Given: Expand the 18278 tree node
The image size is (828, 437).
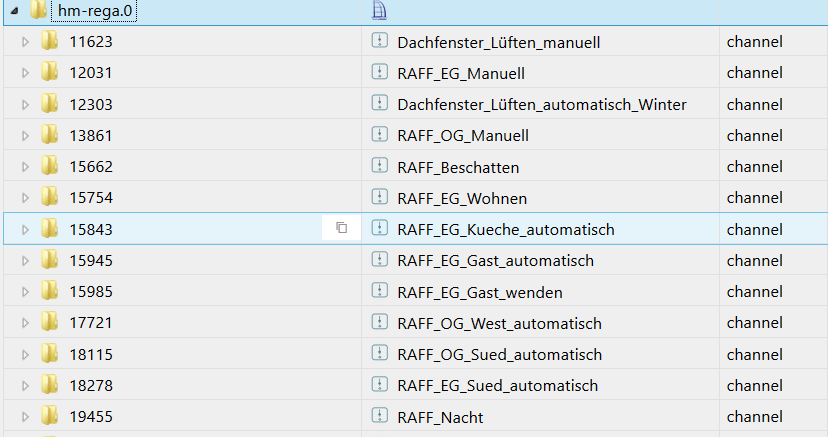Looking at the screenshot, I should (26, 385).
